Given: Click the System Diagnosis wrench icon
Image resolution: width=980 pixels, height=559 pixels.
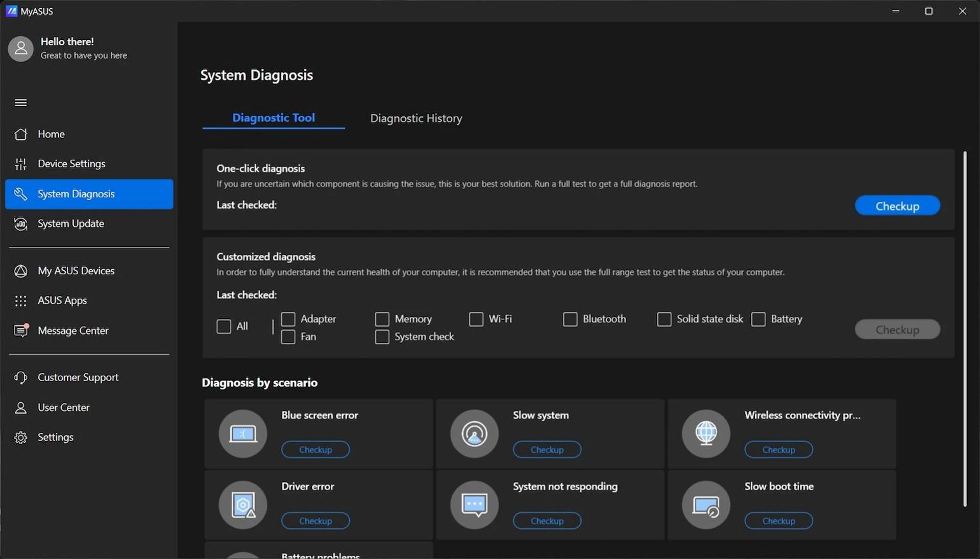Looking at the screenshot, I should [21, 194].
